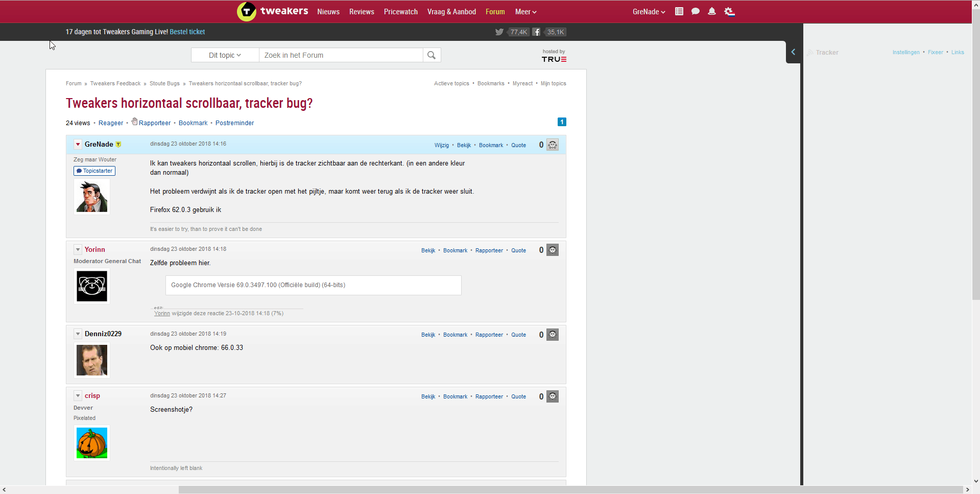Click the vertical scrollbar down arrow

pos(976,481)
